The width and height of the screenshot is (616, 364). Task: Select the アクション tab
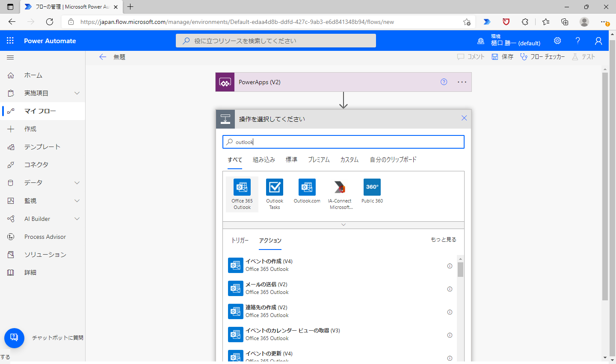tap(270, 241)
